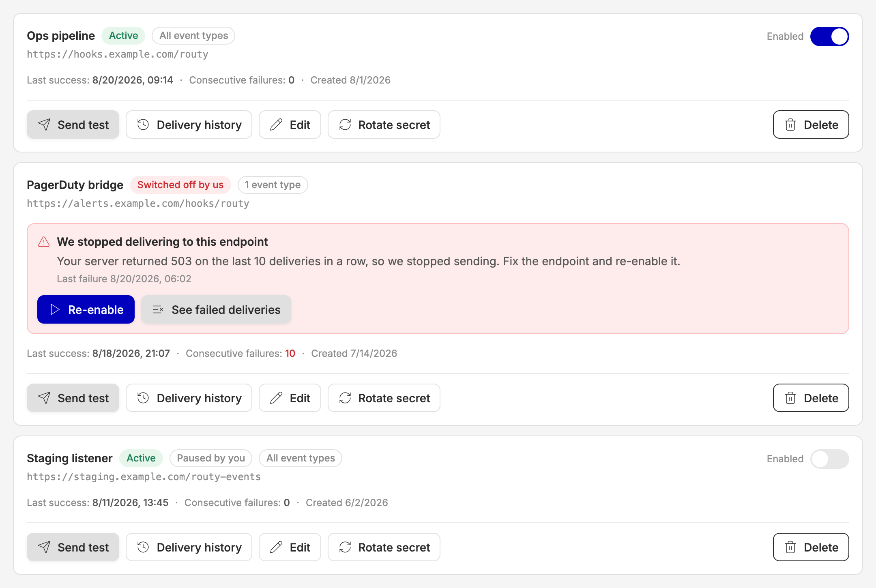The width and height of the screenshot is (876, 588).
Task: Click Ops pipeline 'All event types' badge
Action: 193,36
